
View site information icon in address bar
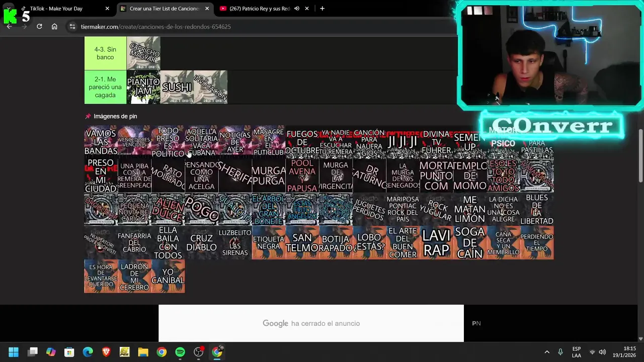72,27
